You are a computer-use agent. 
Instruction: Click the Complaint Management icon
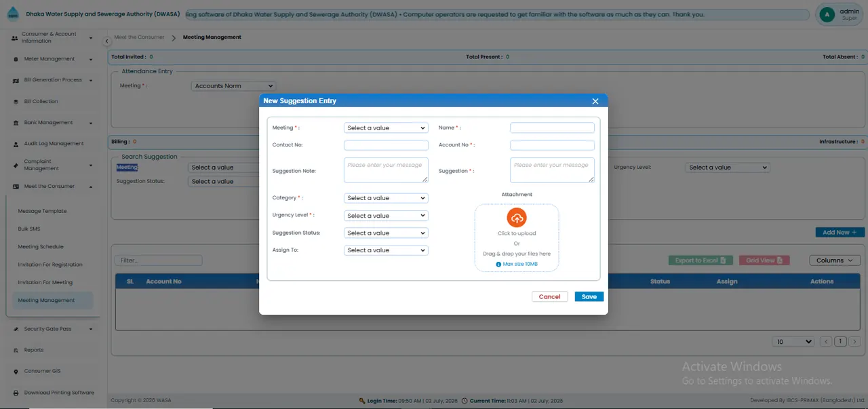16,165
